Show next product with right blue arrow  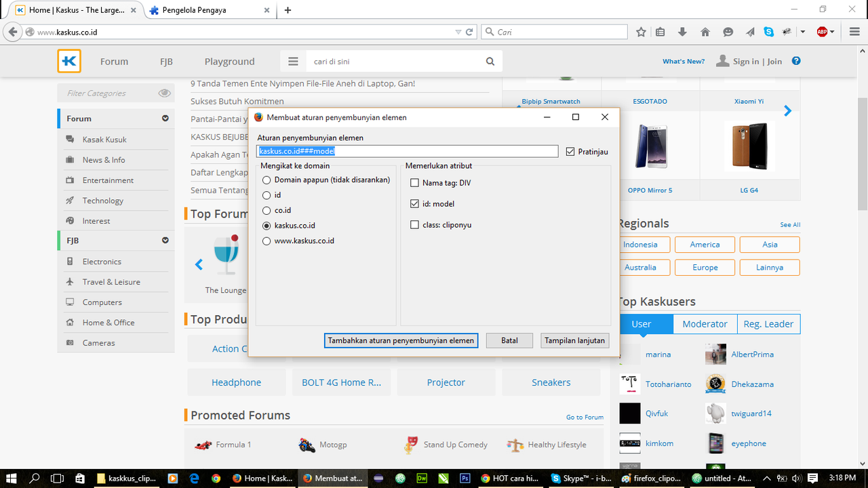(x=787, y=111)
